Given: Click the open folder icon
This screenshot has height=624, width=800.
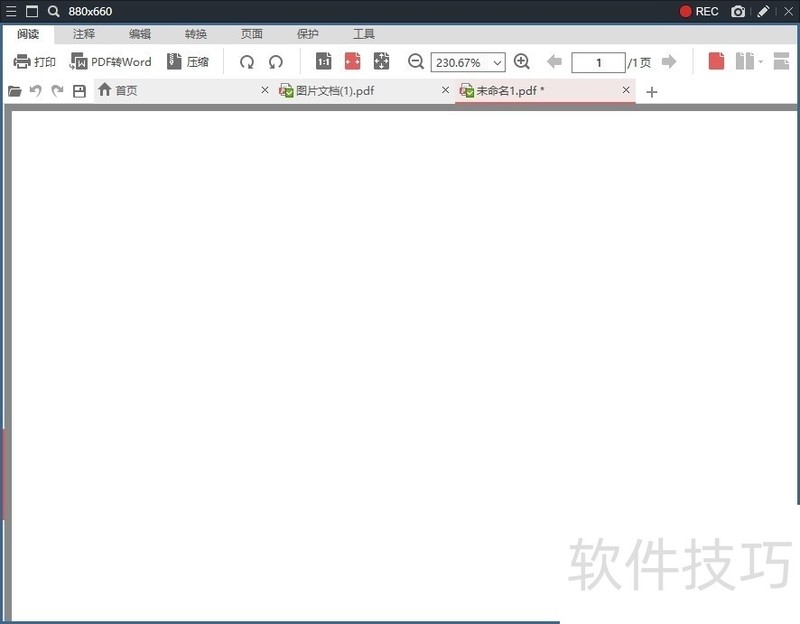Looking at the screenshot, I should [15, 91].
